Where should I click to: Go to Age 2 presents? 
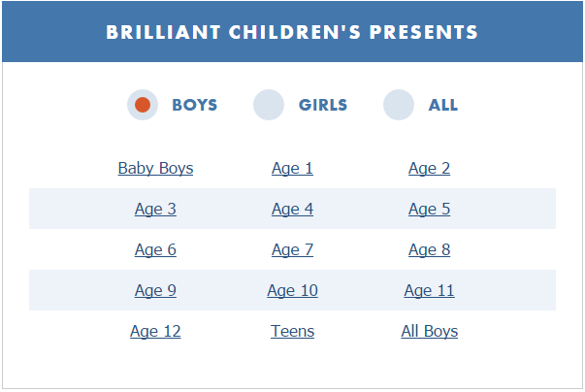coord(429,168)
